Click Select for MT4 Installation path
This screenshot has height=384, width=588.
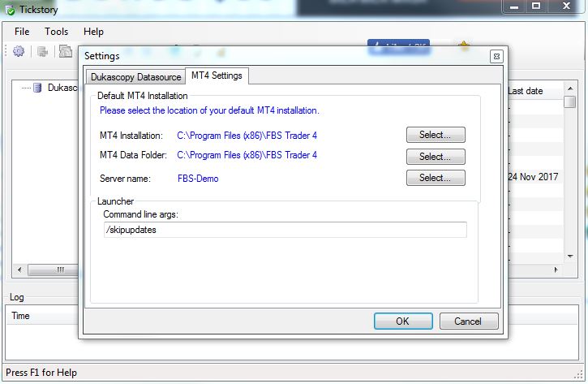(x=436, y=135)
